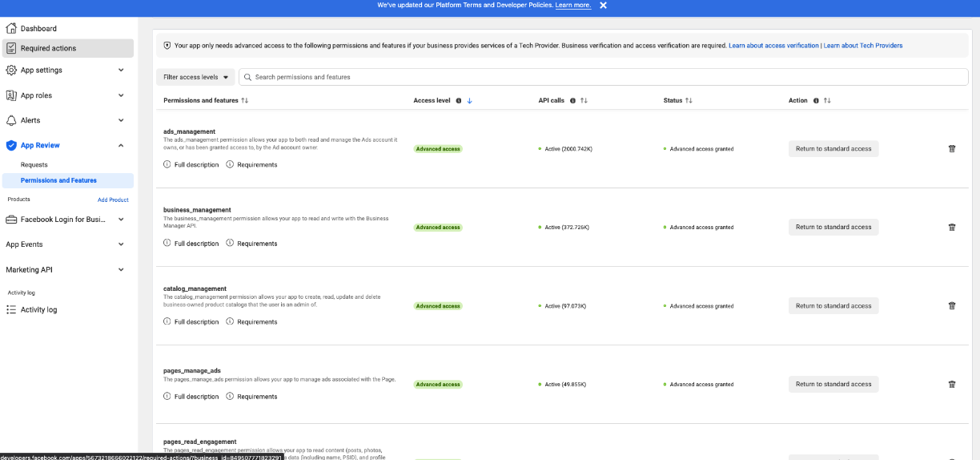
Task: Click Learn more in the top banner
Action: (x=573, y=5)
